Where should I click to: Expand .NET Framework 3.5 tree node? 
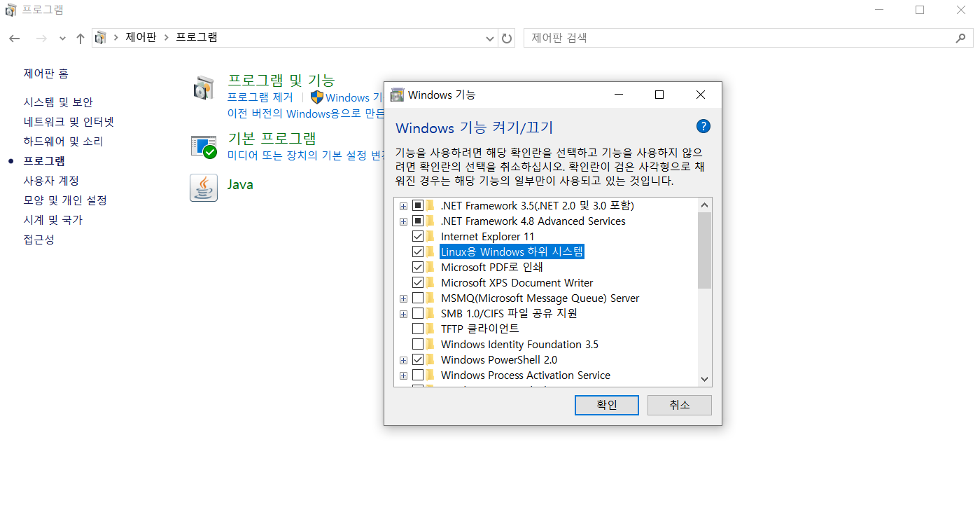click(403, 206)
